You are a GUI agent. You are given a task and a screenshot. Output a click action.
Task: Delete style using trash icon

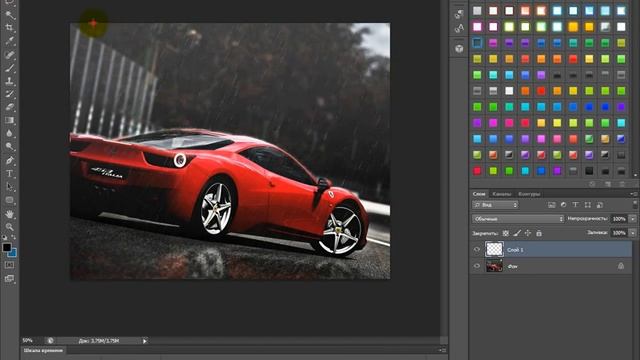click(622, 184)
